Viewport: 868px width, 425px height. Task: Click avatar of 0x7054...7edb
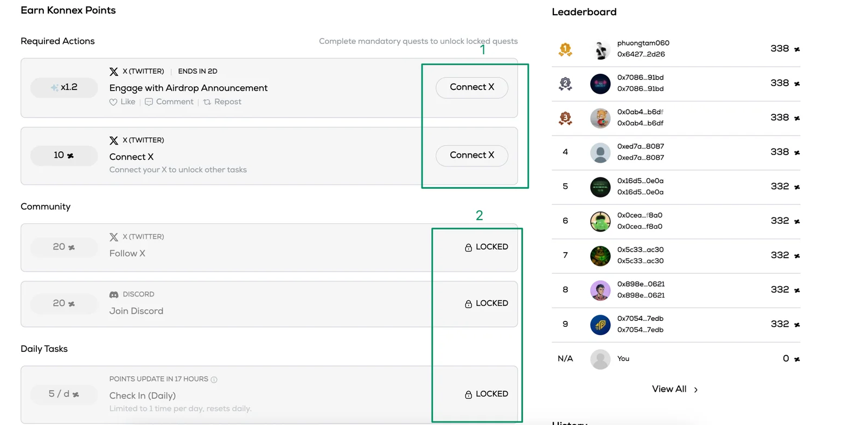(601, 325)
